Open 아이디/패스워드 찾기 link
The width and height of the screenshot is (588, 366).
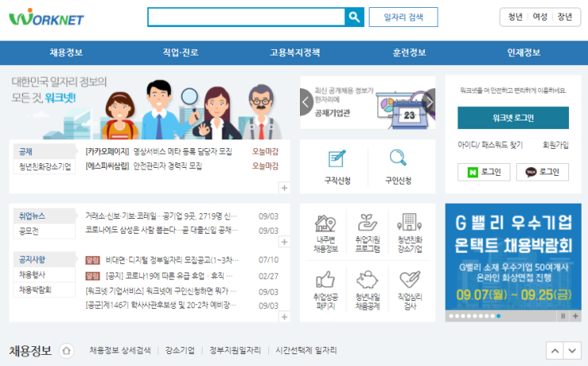pyautogui.click(x=490, y=145)
